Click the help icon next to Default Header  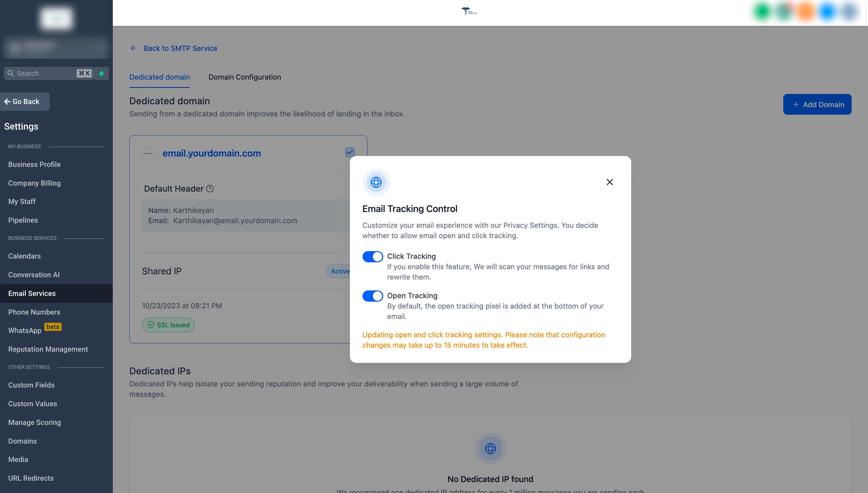210,188
